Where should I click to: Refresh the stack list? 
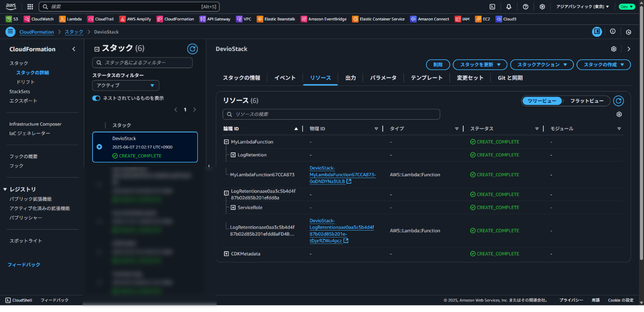pyautogui.click(x=193, y=49)
